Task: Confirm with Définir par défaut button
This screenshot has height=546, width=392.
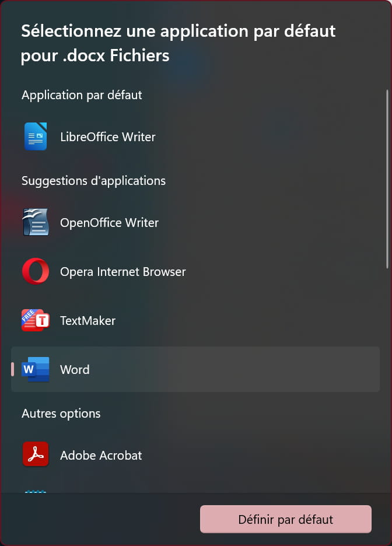Action: 286,519
